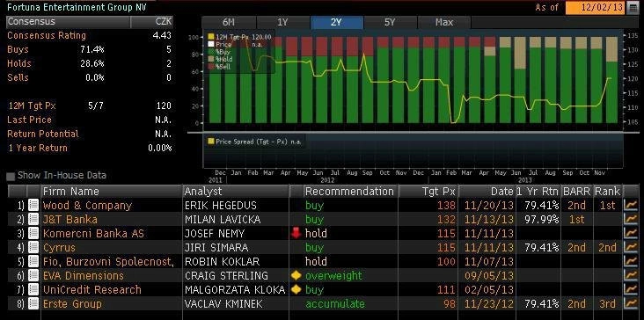Click 97.99% return for J&T Banka

click(x=542, y=220)
